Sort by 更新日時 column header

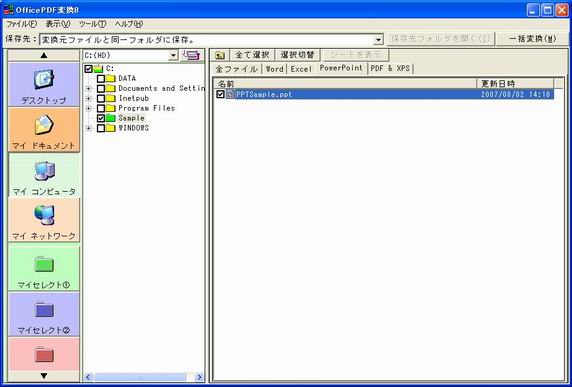coord(515,84)
